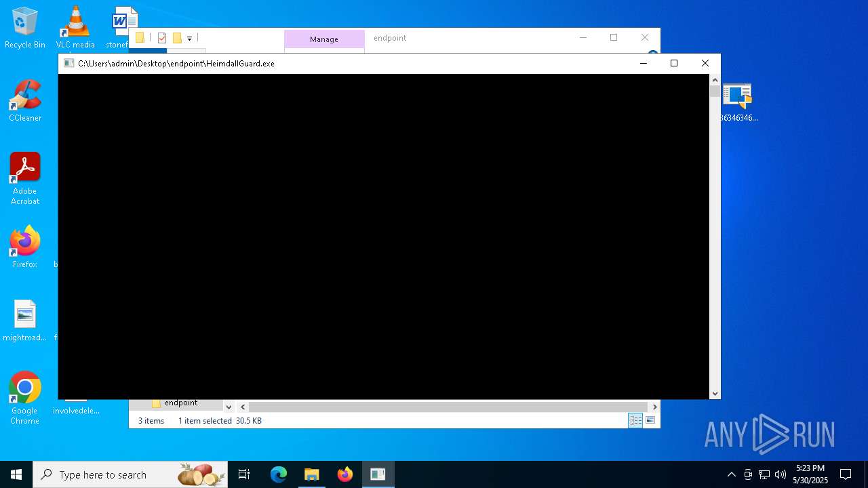868x488 pixels.
Task: Open Firefox from the taskbar
Action: pos(345,474)
